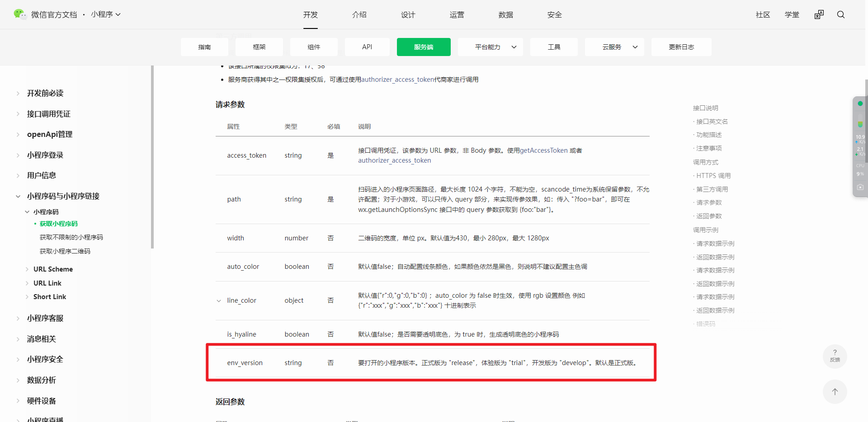The width and height of the screenshot is (868, 422).
Task: Open the 平台能力 dropdown
Action: (491, 47)
